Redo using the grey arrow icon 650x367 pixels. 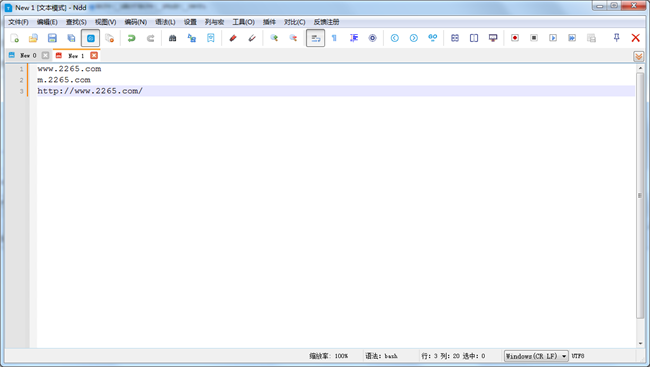(x=150, y=38)
